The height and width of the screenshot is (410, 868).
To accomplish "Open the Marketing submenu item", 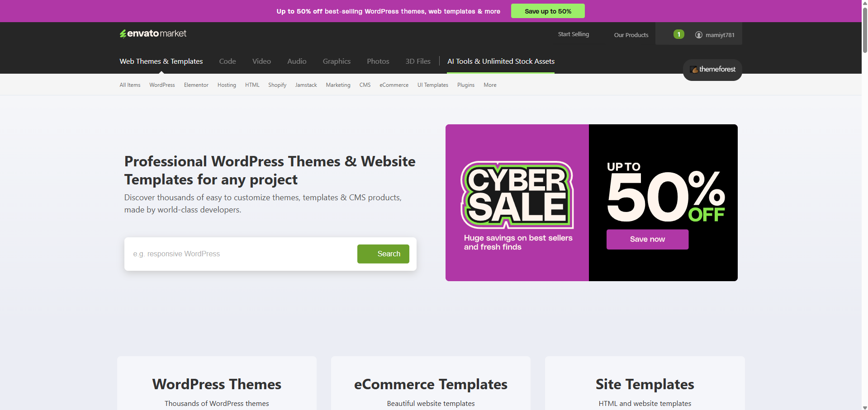I will [x=338, y=85].
